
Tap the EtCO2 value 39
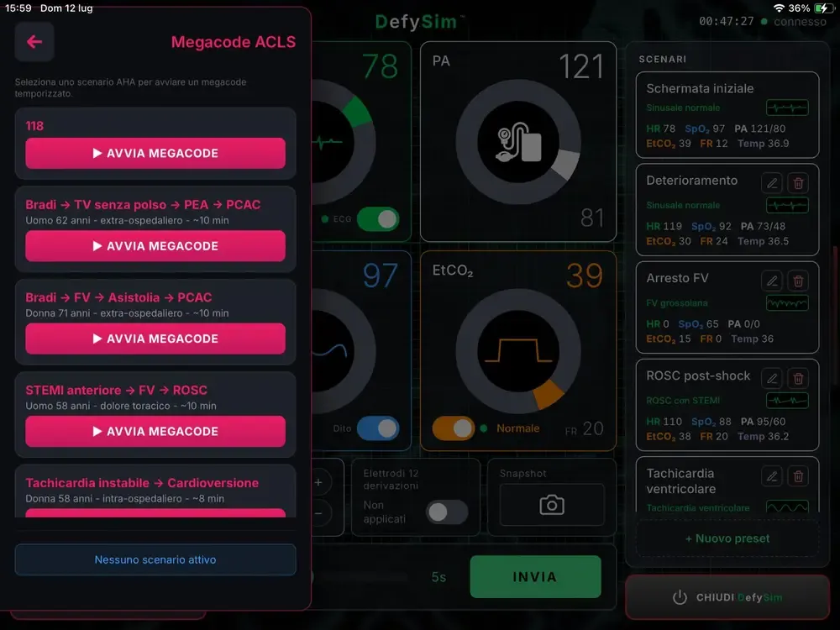pyautogui.click(x=585, y=276)
